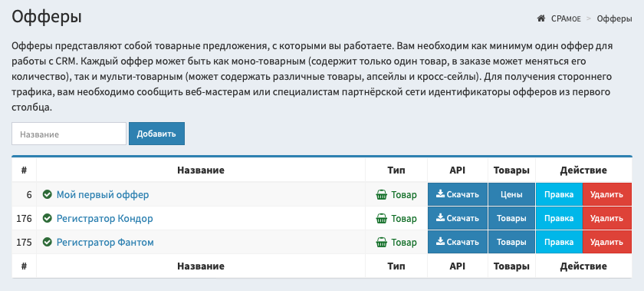Click basket icon in Мой первый оффер row

(x=382, y=195)
